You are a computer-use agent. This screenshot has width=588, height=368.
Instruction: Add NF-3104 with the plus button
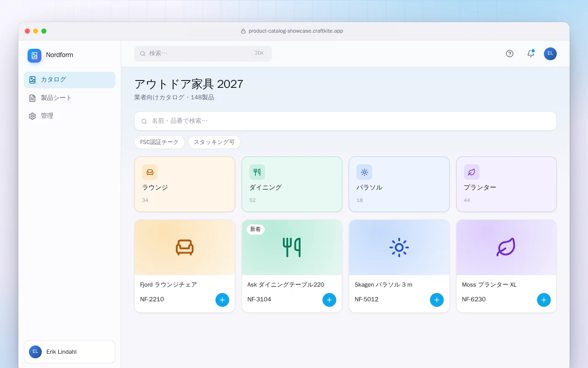(x=329, y=300)
